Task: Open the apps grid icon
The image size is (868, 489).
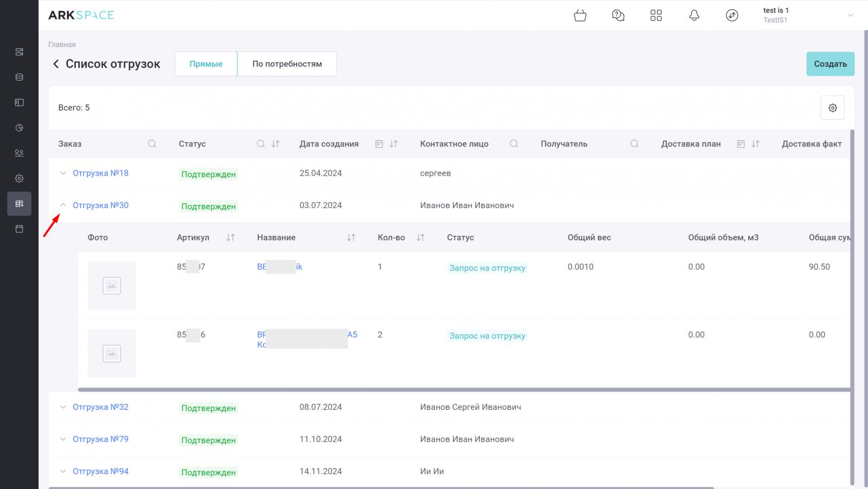Action: tap(656, 15)
